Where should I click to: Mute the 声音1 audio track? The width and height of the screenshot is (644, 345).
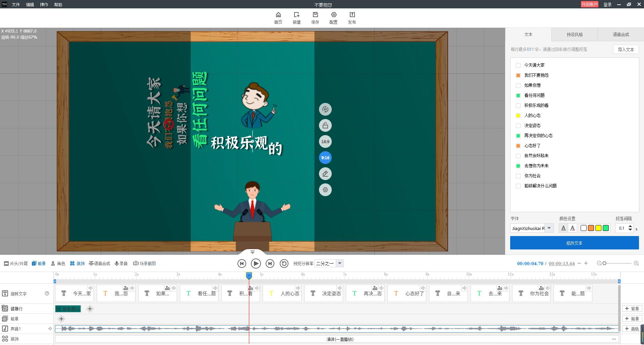[x=50, y=329]
